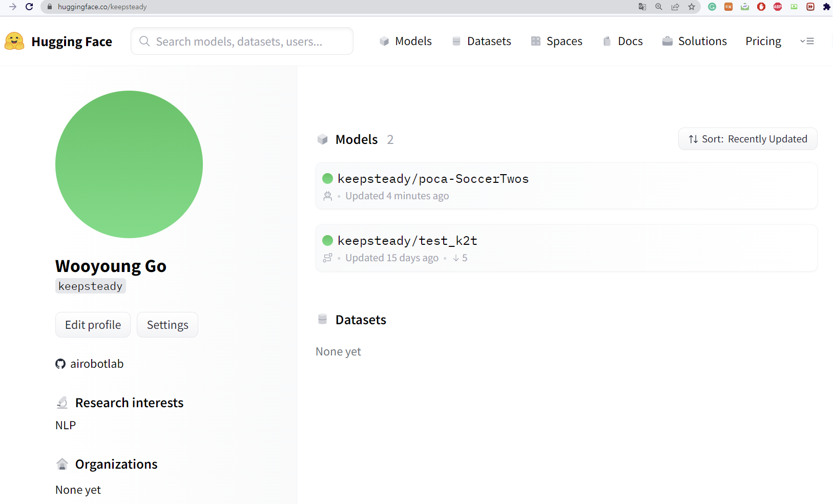Click the browser forward arrow
The width and height of the screenshot is (833, 504).
point(13,7)
